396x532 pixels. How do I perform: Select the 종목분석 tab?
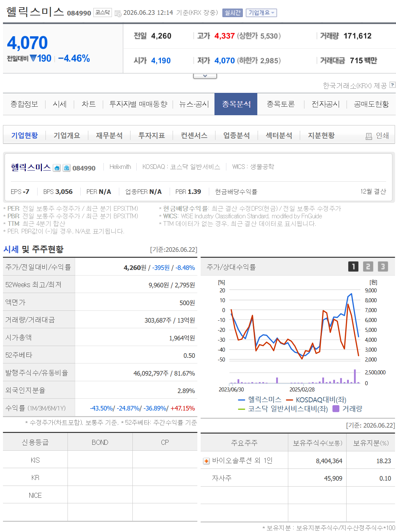tap(236, 104)
